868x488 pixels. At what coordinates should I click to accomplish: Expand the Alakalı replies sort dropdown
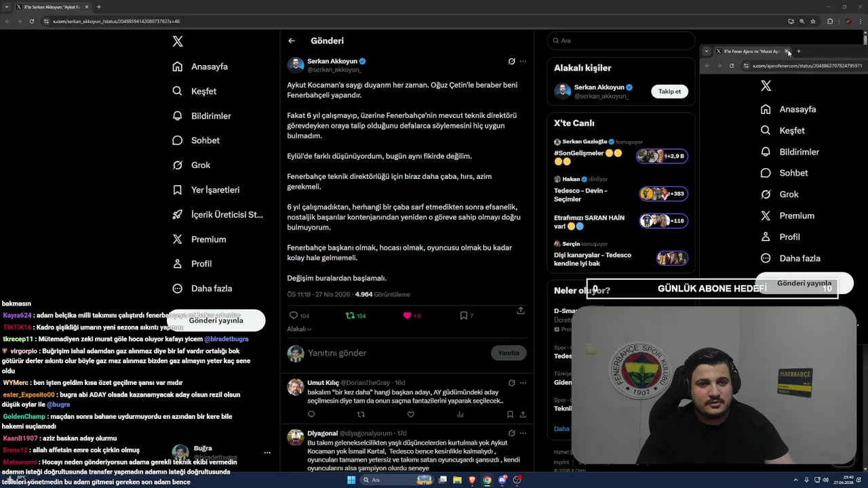pos(299,329)
